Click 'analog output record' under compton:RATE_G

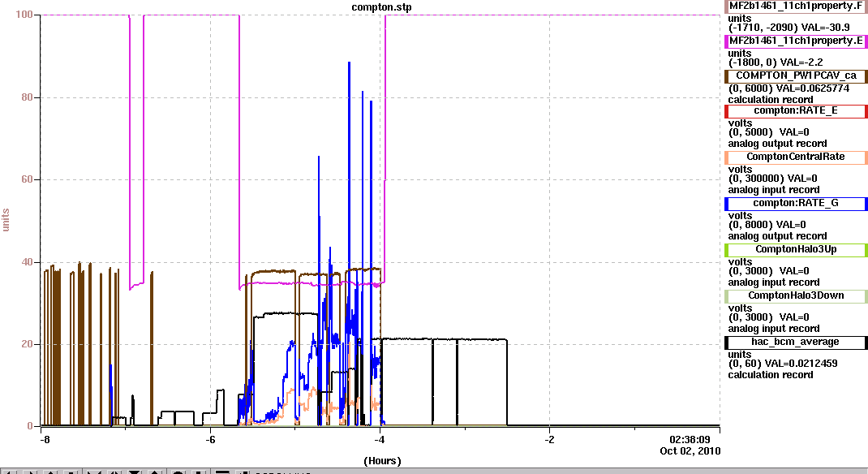(x=777, y=236)
